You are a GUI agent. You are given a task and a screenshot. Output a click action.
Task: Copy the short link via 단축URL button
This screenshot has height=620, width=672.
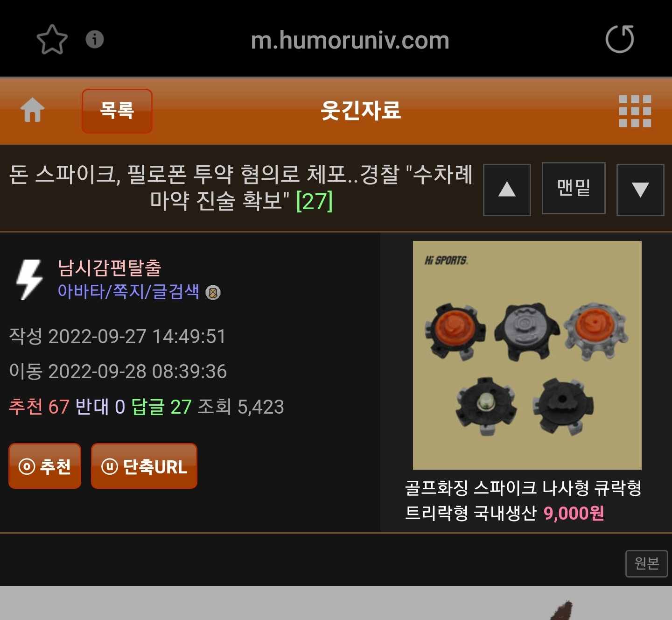pyautogui.click(x=144, y=466)
